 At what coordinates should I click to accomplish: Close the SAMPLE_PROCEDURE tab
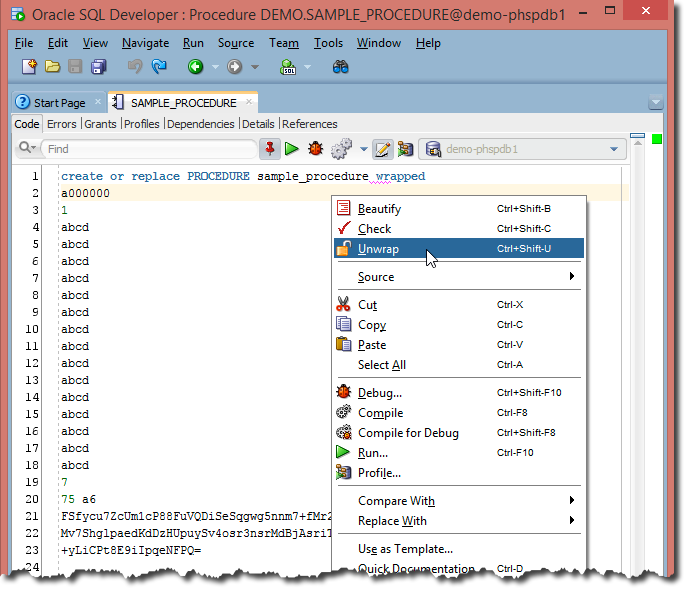(249, 102)
